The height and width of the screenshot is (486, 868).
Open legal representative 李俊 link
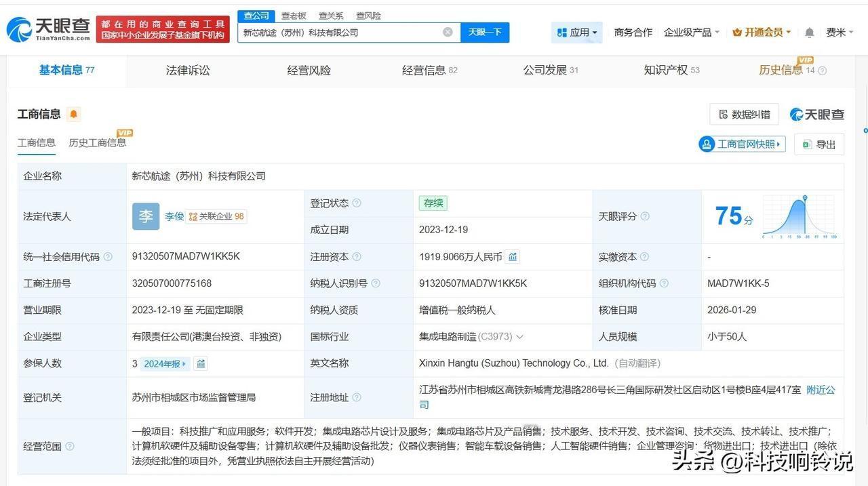point(174,216)
